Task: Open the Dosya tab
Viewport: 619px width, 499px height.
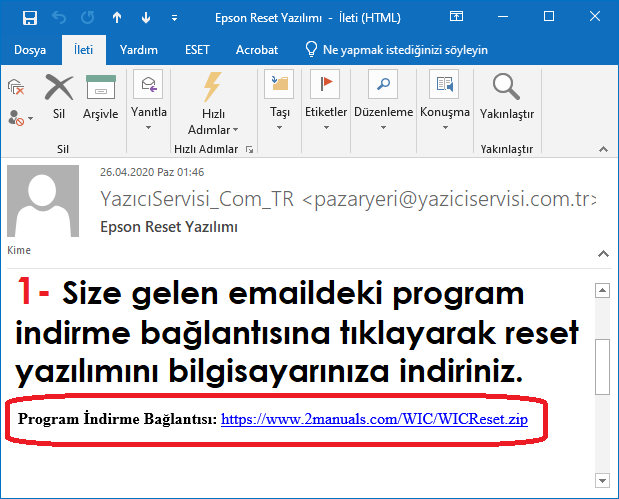Action: (x=30, y=50)
